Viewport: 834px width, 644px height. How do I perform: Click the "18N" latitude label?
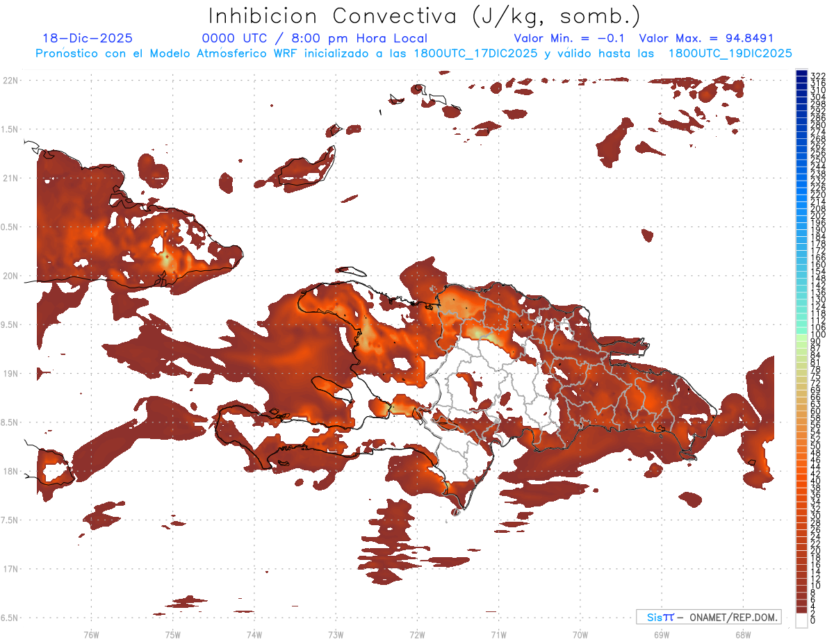click(x=10, y=471)
